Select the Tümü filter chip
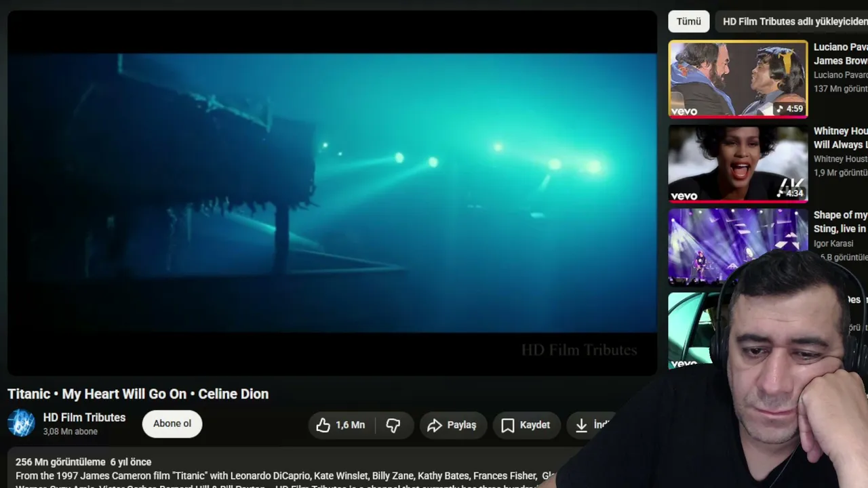The width and height of the screenshot is (868, 488). coord(688,21)
